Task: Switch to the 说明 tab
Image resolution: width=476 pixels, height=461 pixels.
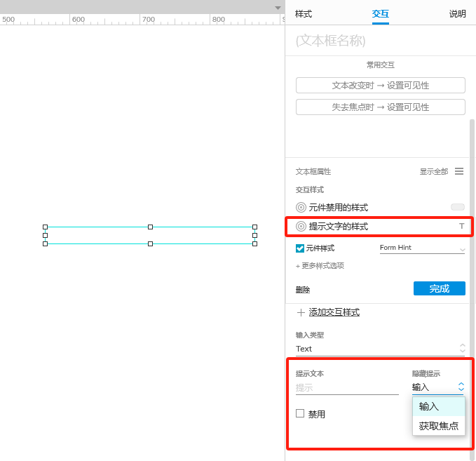Action: pyautogui.click(x=457, y=14)
